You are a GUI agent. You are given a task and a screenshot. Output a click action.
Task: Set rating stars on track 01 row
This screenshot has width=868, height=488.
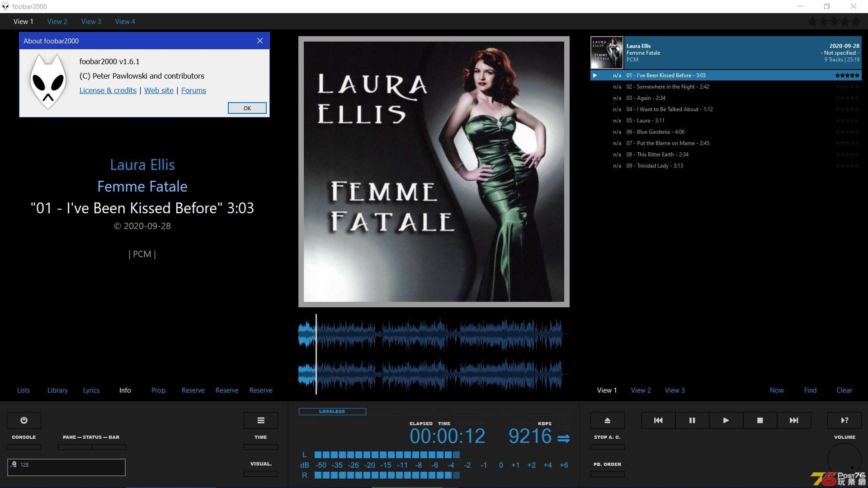point(847,75)
